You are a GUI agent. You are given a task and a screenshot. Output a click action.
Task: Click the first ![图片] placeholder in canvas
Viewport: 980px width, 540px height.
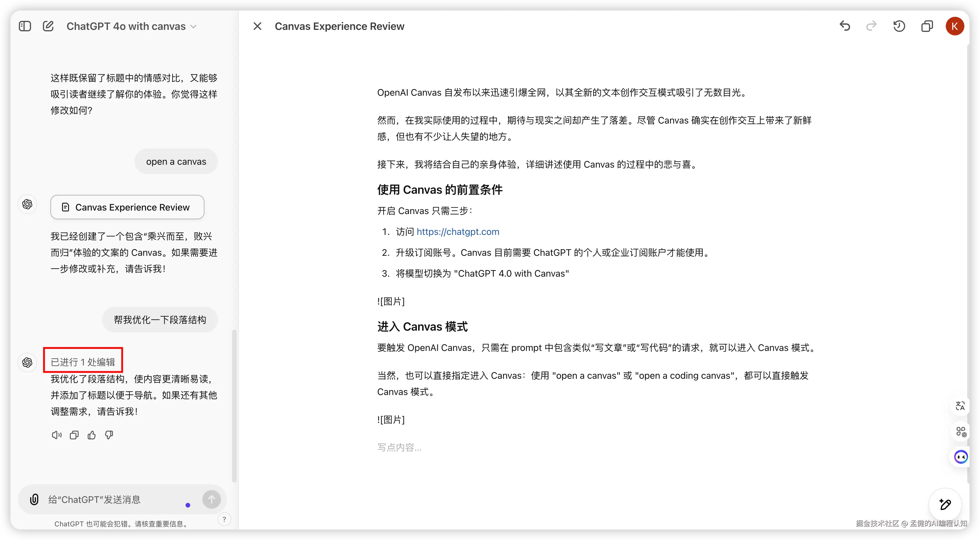click(391, 301)
